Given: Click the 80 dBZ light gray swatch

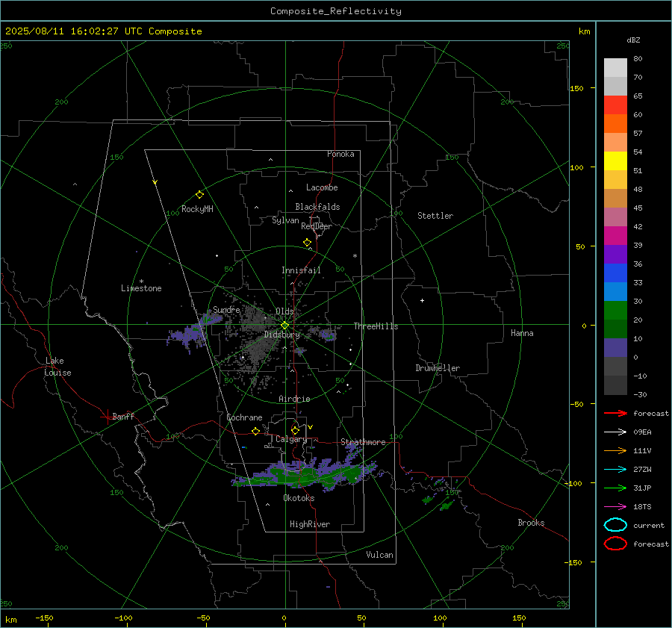Looking at the screenshot, I should 615,68.
